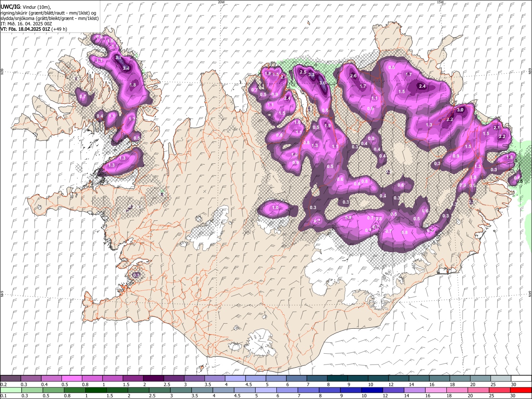Pick the light grey swatch between 25 and 30

pyautogui.click(x=500, y=378)
